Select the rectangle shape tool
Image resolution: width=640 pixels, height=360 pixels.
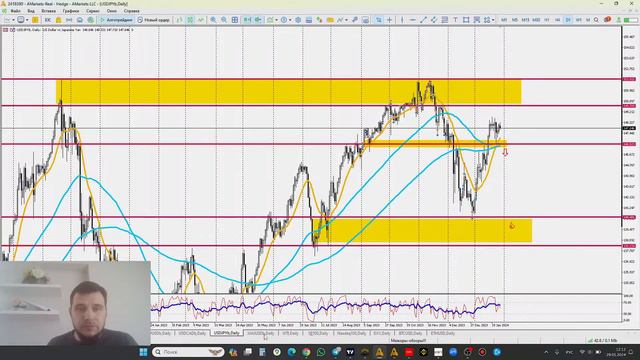[466, 20]
